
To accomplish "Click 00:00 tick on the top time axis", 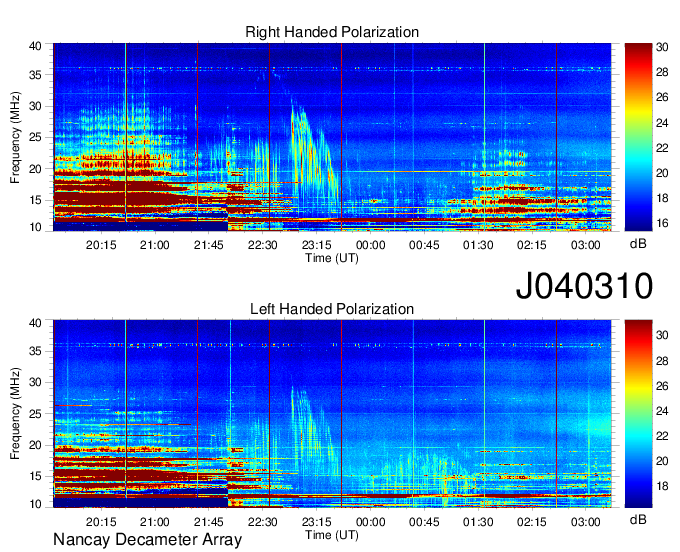I will point(370,245).
